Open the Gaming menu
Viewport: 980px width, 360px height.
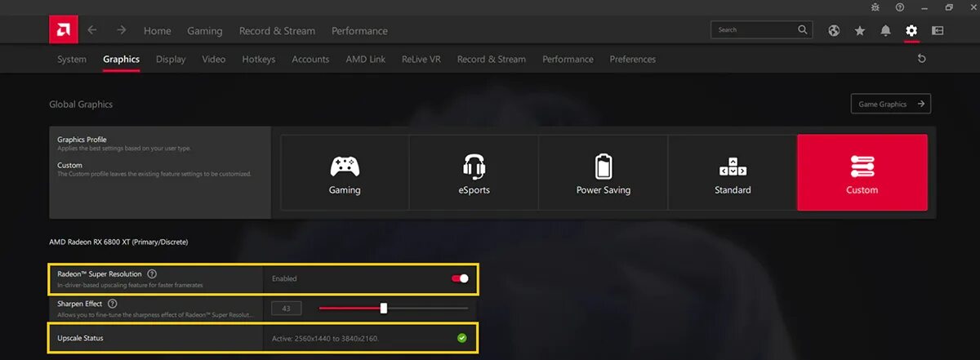pos(205,31)
